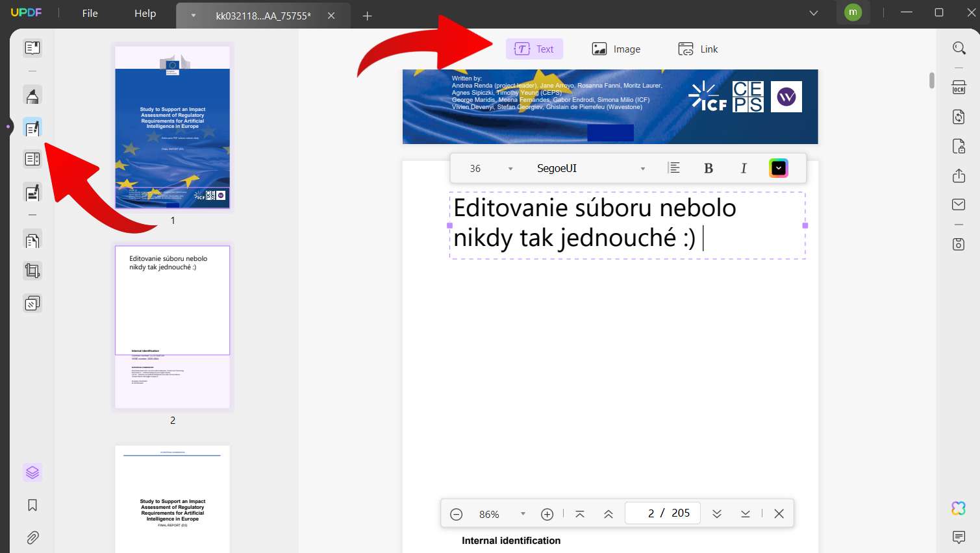This screenshot has height=553, width=980.
Task: Select the Link edit mode
Action: (698, 49)
